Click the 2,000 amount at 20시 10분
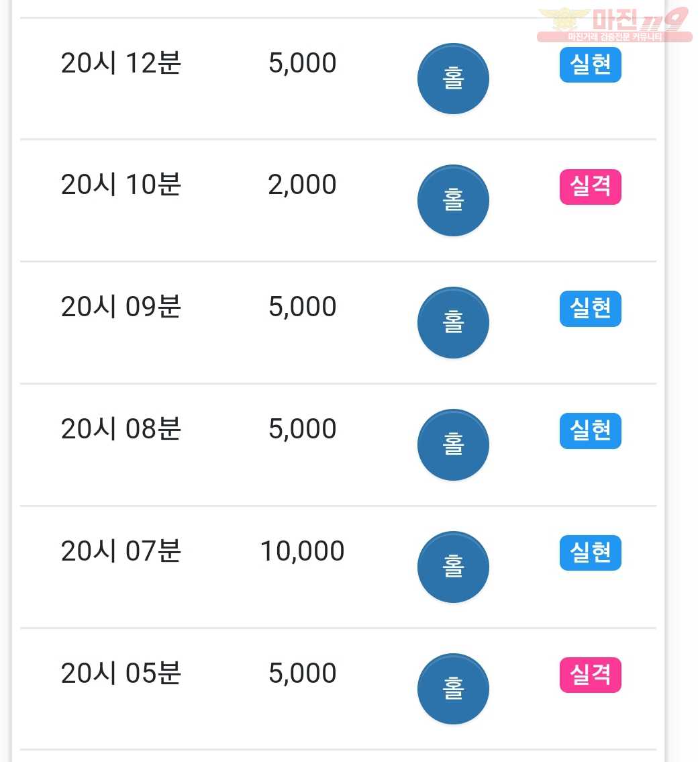The image size is (700, 762). [x=302, y=185]
